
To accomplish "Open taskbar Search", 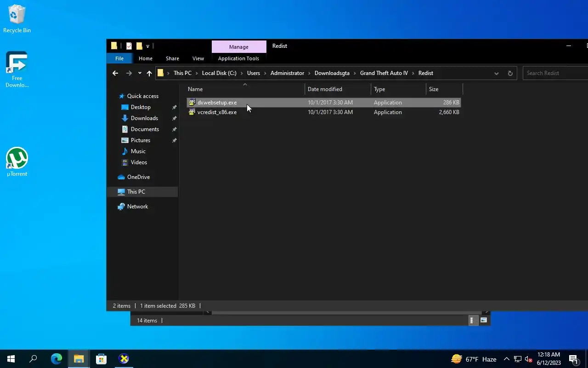I will pos(33,359).
